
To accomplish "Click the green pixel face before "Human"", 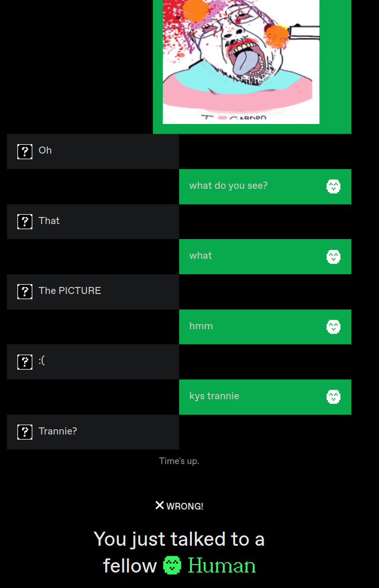I will click(x=172, y=565).
